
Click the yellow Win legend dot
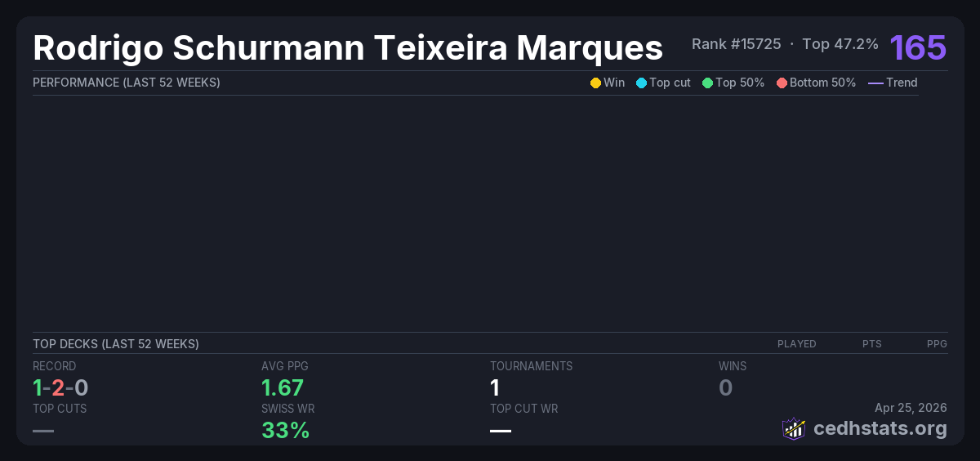point(595,83)
